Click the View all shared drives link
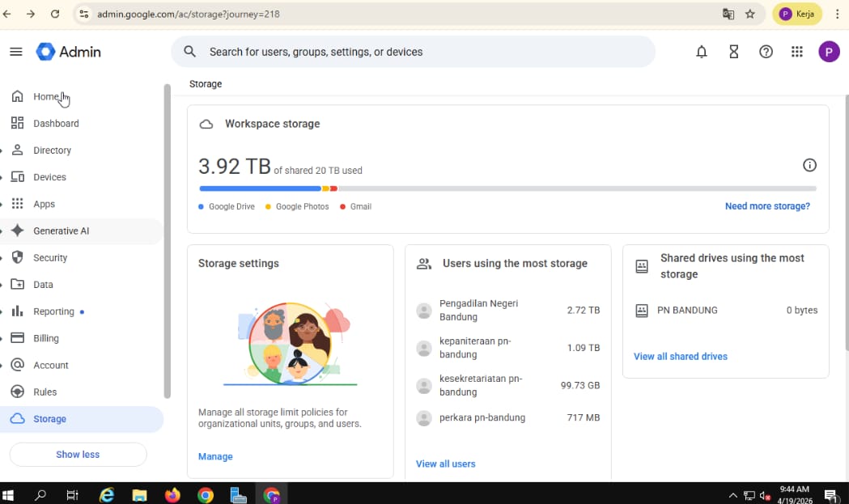 click(x=680, y=357)
